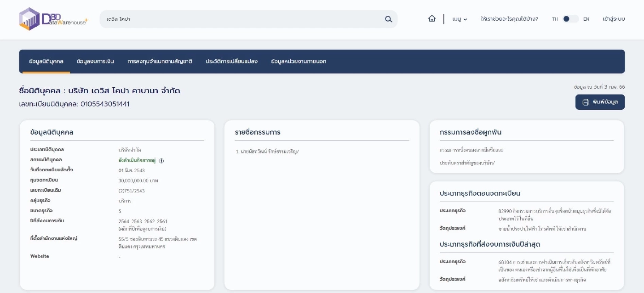Click the magnifier search icon
The width and height of the screenshot is (644, 293).
click(388, 19)
